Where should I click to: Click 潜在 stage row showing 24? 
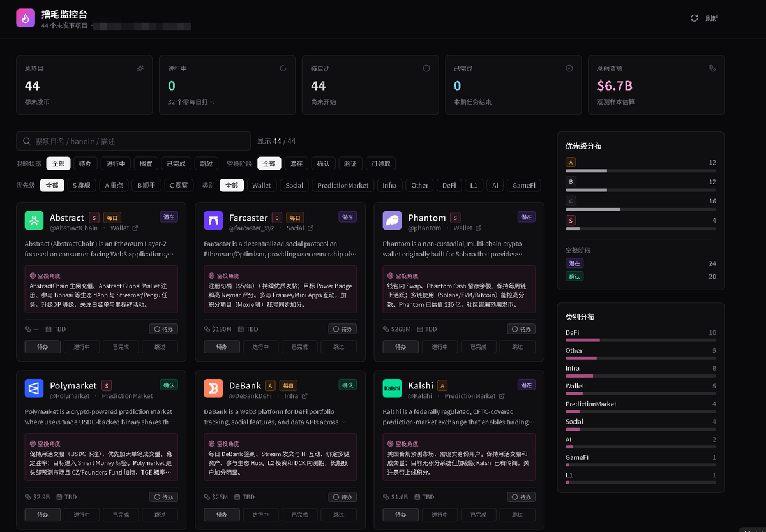pyautogui.click(x=640, y=263)
